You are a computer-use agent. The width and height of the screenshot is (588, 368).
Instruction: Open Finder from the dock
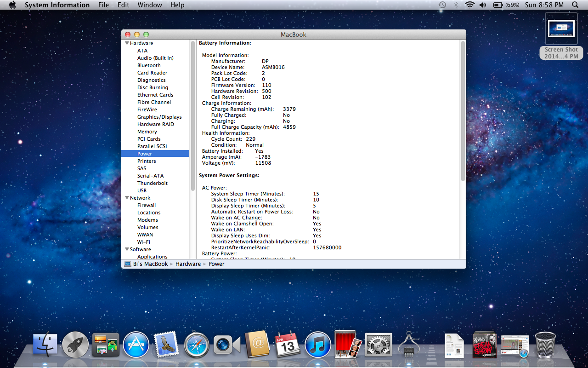tap(45, 345)
